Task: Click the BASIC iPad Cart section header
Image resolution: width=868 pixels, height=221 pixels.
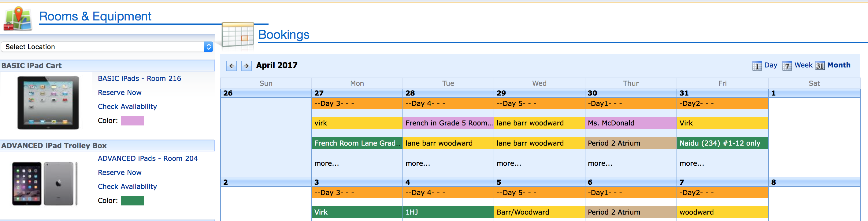Action: pyautogui.click(x=107, y=66)
